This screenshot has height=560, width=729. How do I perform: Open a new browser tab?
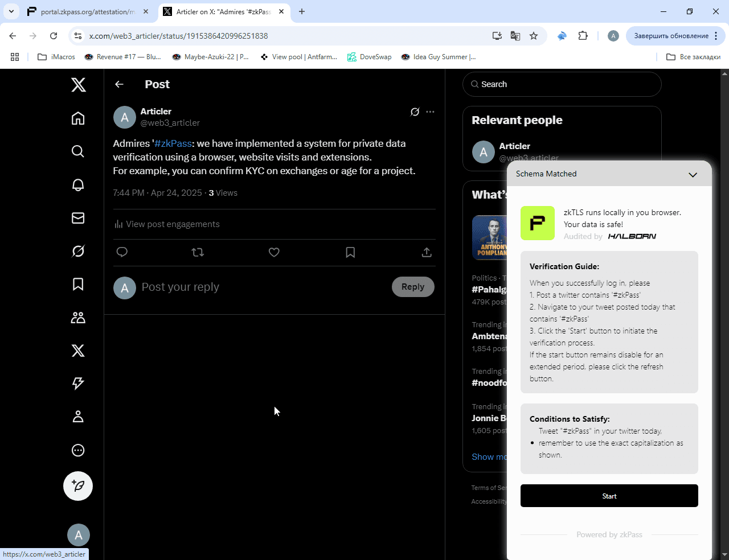302,11
